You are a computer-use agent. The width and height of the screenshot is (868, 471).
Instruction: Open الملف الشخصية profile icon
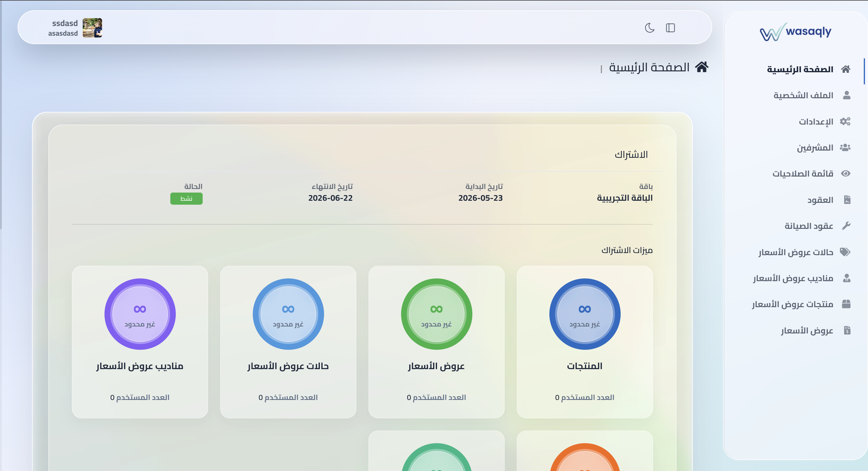847,95
